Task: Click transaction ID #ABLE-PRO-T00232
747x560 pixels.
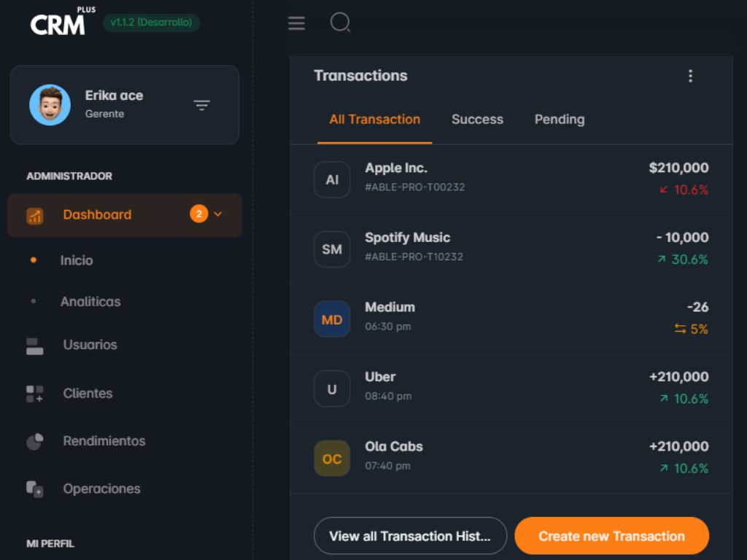Action: [x=414, y=187]
